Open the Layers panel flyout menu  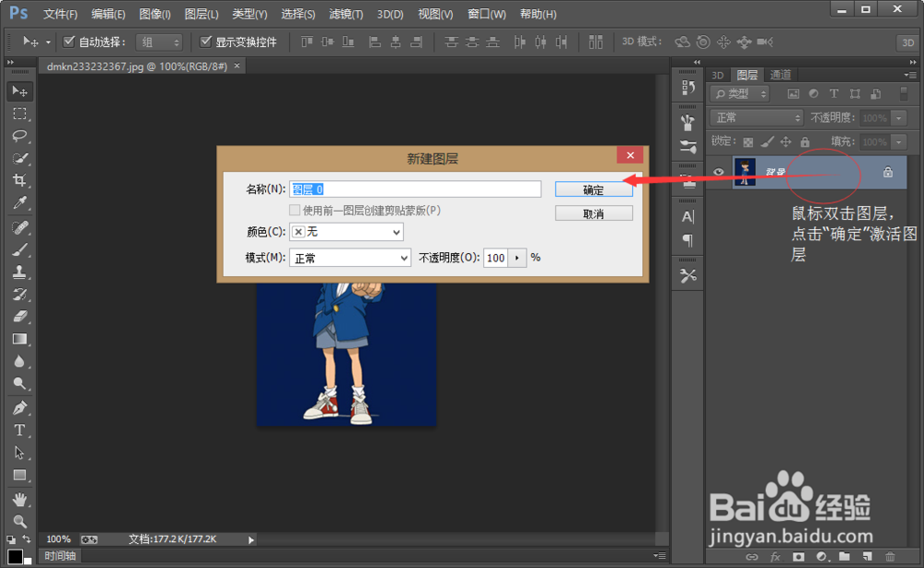pos(910,75)
